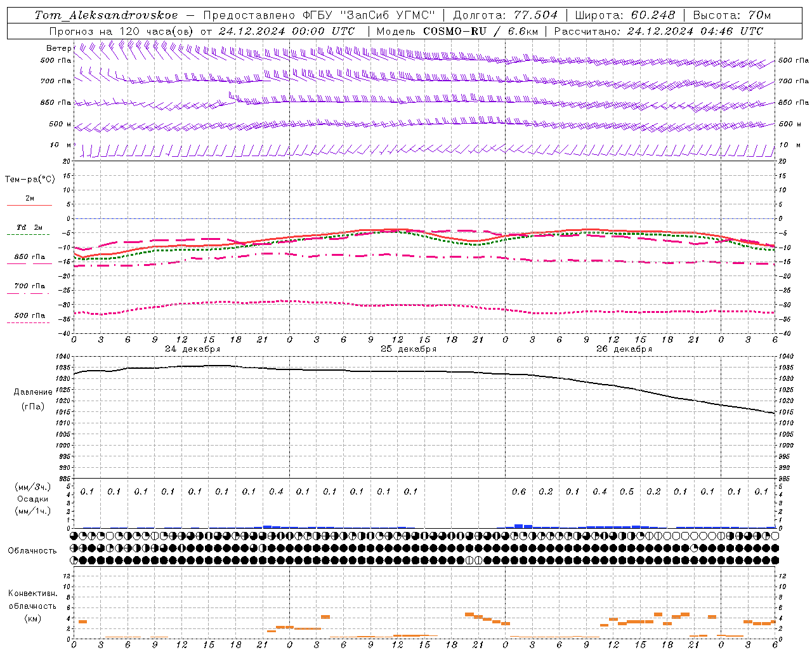Screen dimensions: 812x650
Task: Click the dashed line sample under Td 2м legend
Action: pyautogui.click(x=29, y=234)
